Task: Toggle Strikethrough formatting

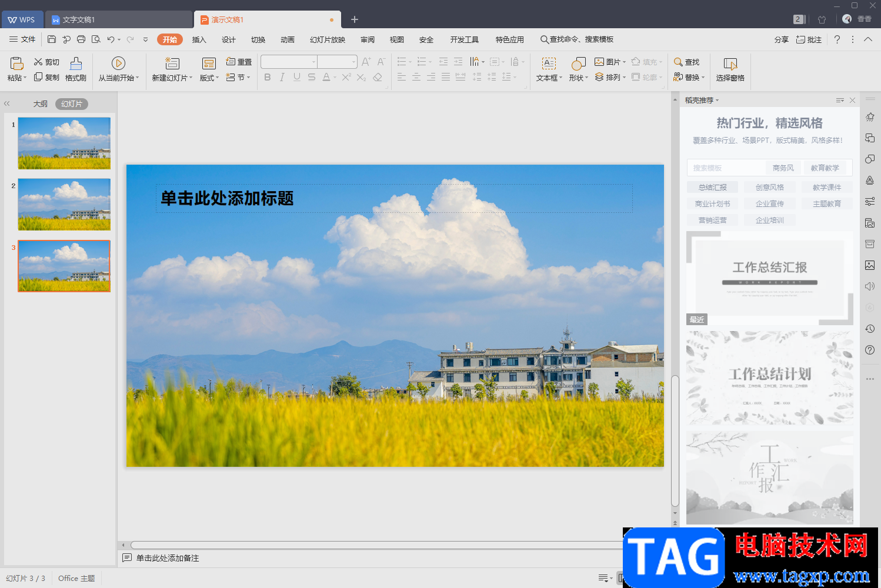Action: [x=312, y=77]
